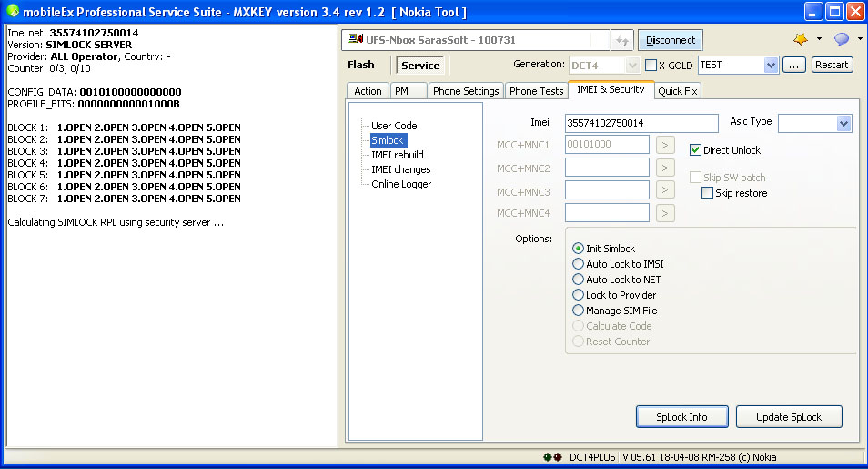Click the arrow button beside MCC+MNC4

(665, 213)
